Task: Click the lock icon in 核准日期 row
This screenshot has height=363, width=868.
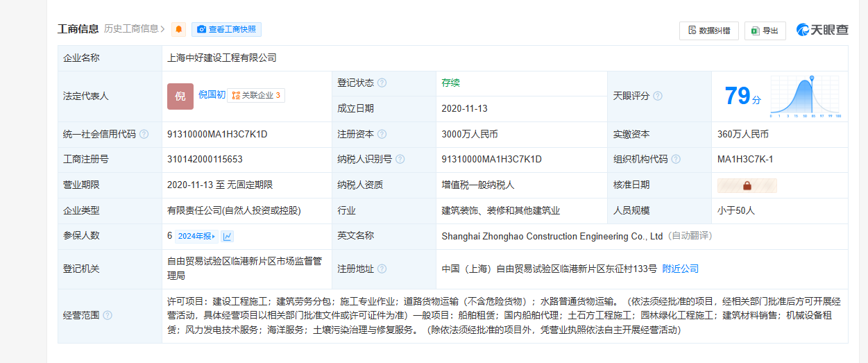Action: coord(747,185)
